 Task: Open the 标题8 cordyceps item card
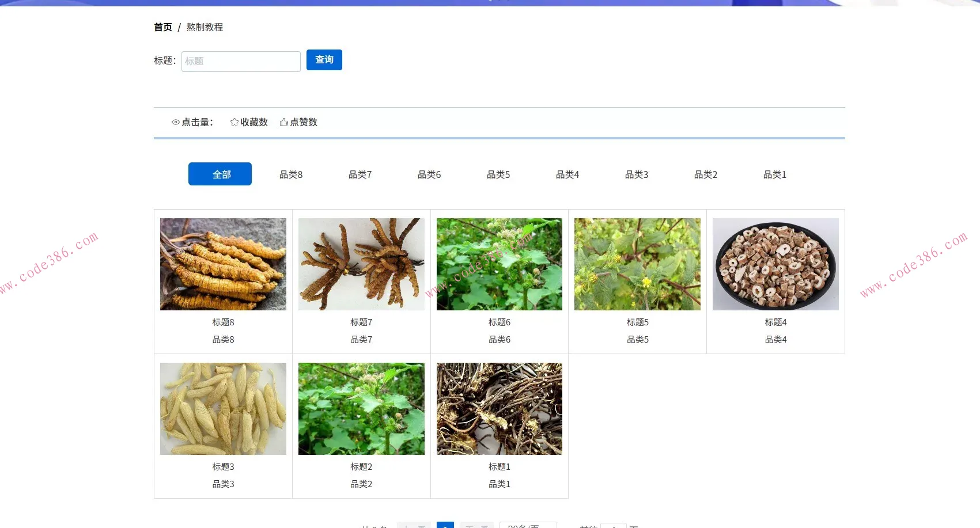click(x=222, y=264)
